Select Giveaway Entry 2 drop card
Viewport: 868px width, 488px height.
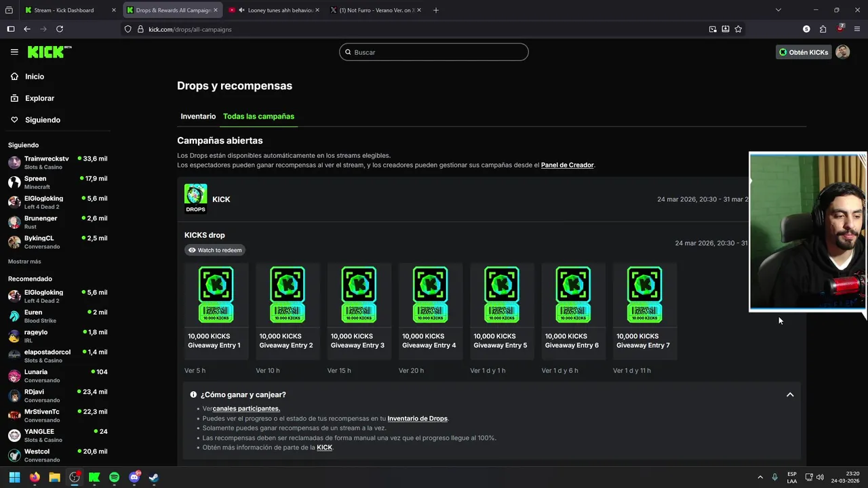[x=288, y=310]
